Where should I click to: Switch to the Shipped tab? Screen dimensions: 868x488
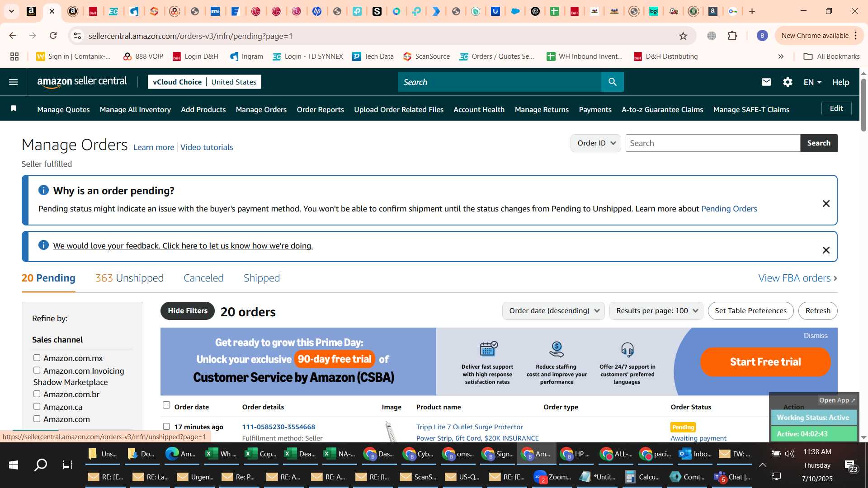point(262,278)
